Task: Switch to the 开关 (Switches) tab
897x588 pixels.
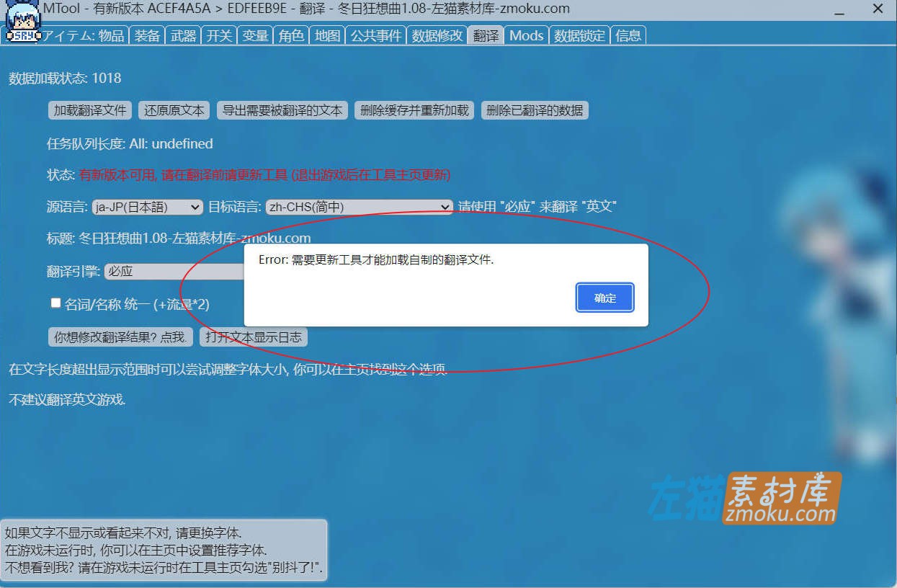Action: pyautogui.click(x=218, y=35)
